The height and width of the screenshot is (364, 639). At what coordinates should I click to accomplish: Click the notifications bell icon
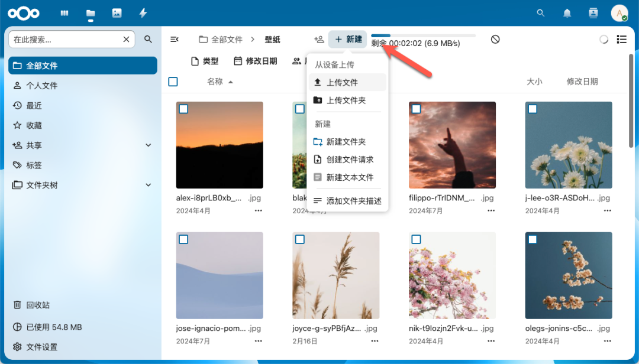[x=566, y=13]
